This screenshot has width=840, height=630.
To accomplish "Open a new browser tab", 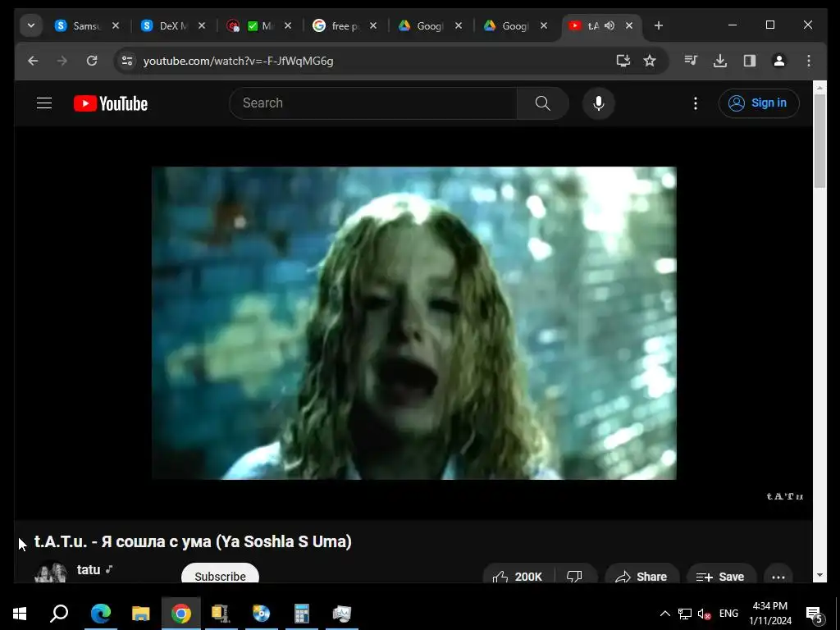I will coord(659,25).
